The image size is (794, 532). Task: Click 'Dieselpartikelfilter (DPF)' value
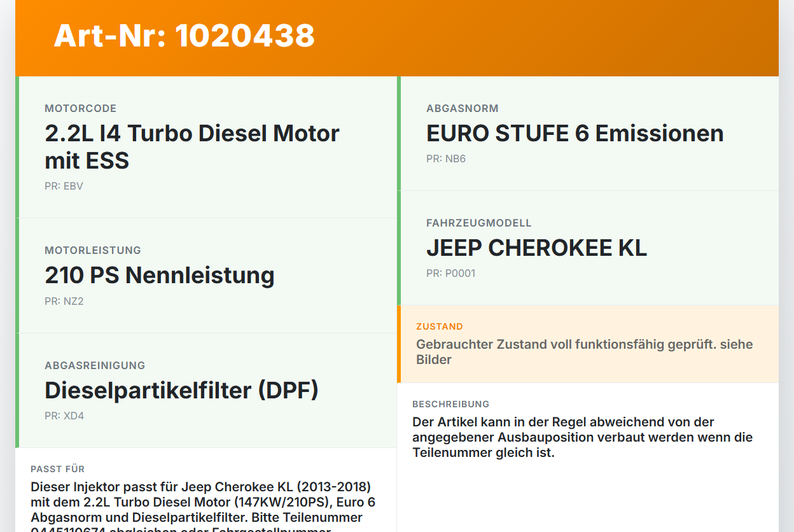pos(181,391)
